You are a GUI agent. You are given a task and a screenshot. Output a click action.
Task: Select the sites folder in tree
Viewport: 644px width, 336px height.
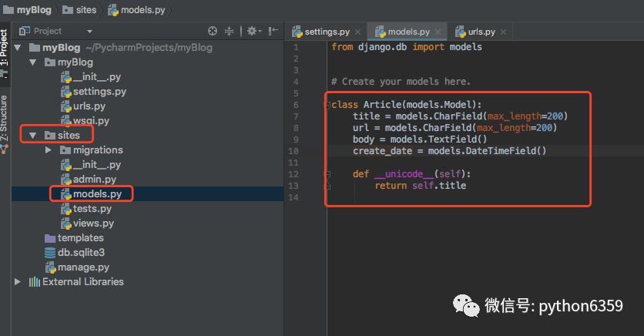[69, 135]
